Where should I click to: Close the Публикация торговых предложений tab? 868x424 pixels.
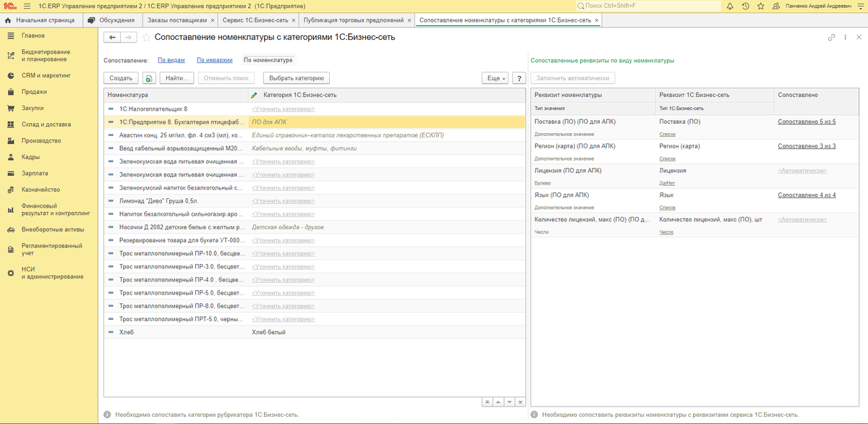[x=409, y=20]
